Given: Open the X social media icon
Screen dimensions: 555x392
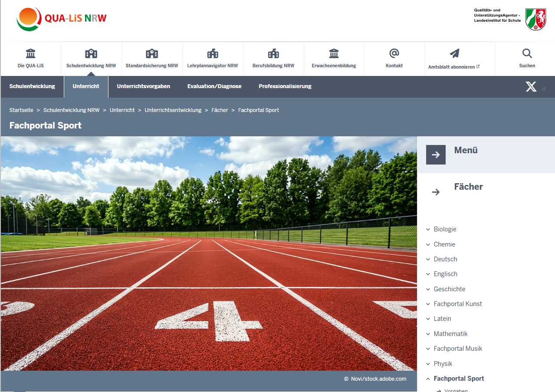Looking at the screenshot, I should [x=531, y=87].
